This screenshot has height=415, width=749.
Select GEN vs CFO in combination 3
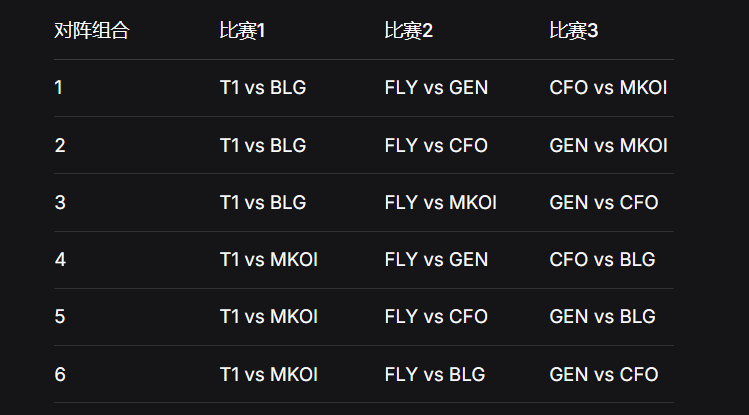coord(604,202)
